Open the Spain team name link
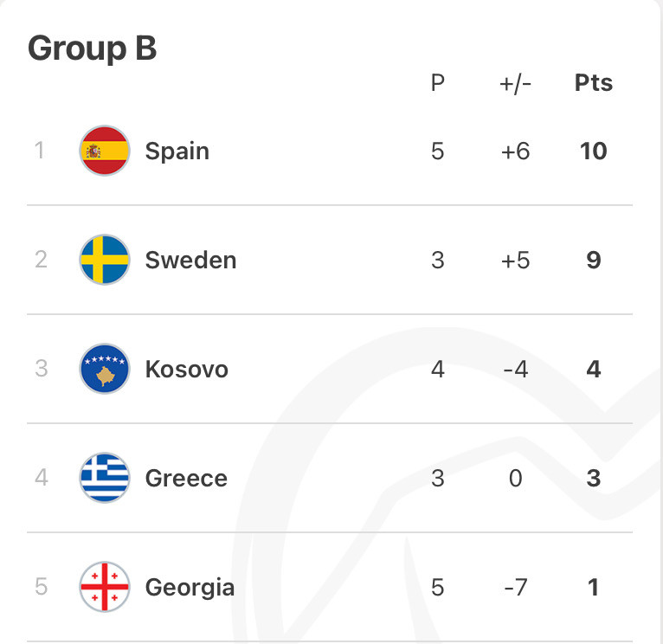 (x=177, y=151)
